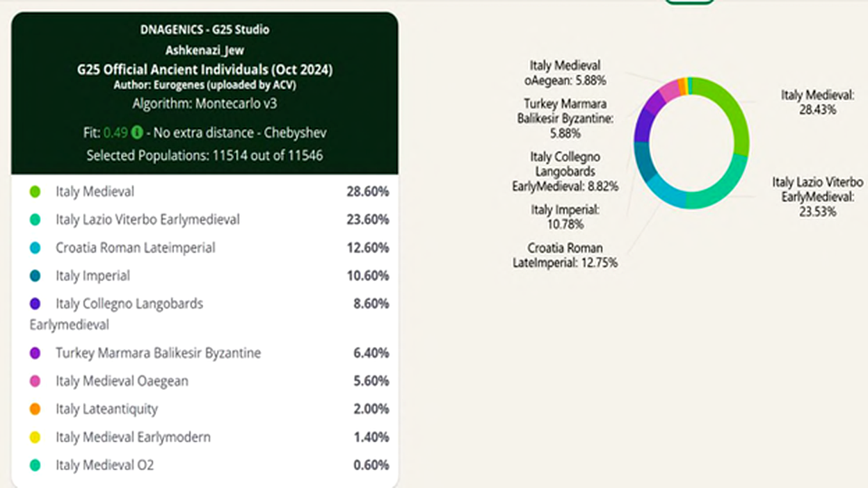Click the Italy Medieval Earlymodern yellow dot
This screenshot has height=488, width=868.
click(x=35, y=437)
